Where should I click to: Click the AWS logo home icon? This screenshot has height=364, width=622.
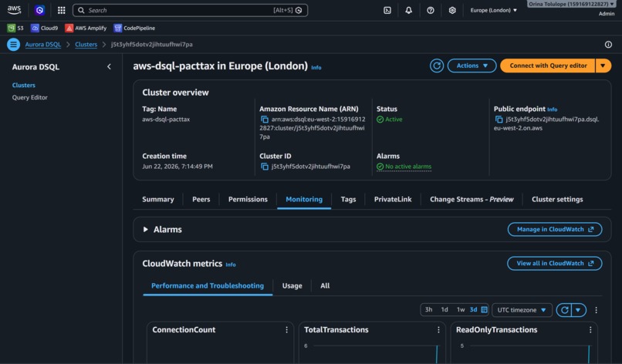tap(14, 10)
